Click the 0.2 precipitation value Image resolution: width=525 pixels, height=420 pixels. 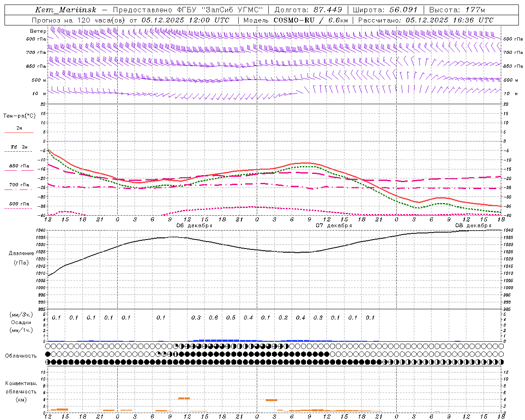click(283, 318)
